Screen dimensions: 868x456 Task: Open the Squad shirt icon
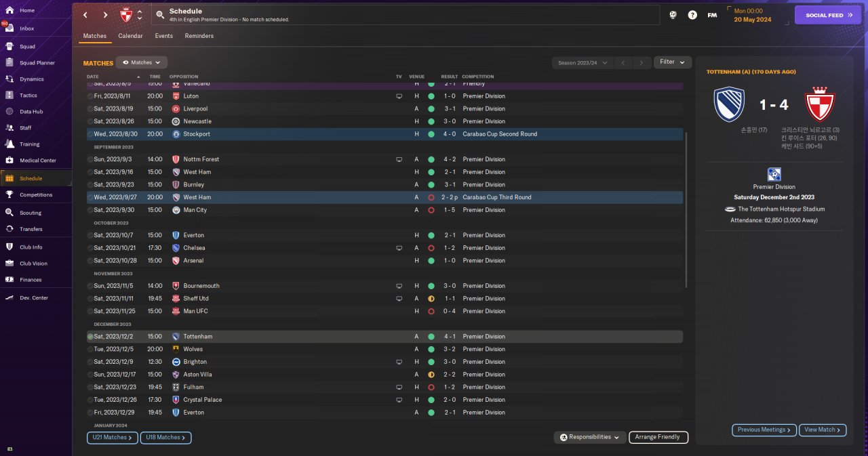pyautogui.click(x=9, y=46)
